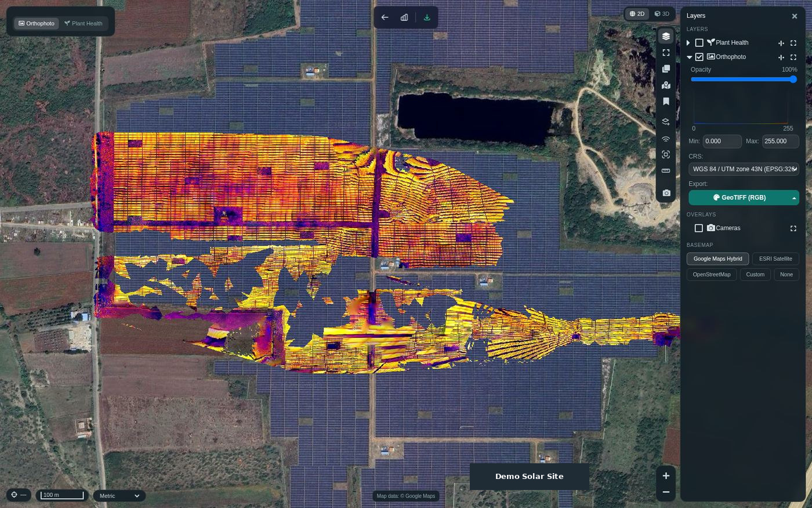Set basemap to None
Image resolution: width=812 pixels, height=508 pixels.
786,275
